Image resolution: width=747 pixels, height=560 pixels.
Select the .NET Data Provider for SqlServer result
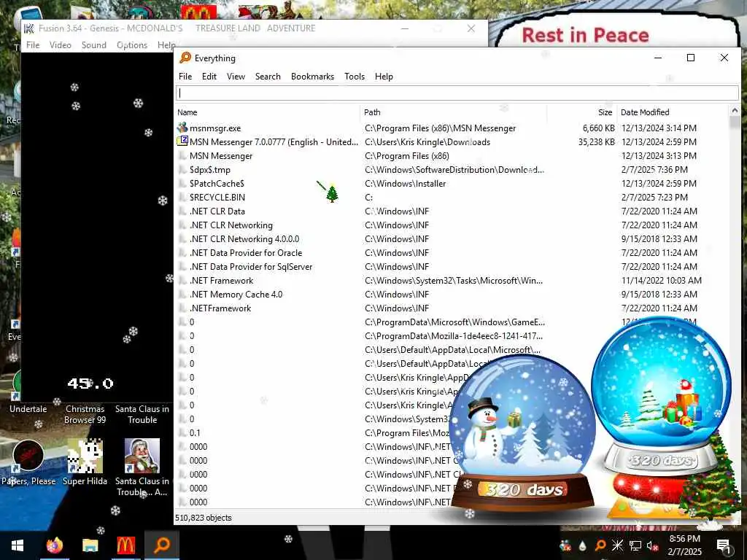[x=452, y=266]
